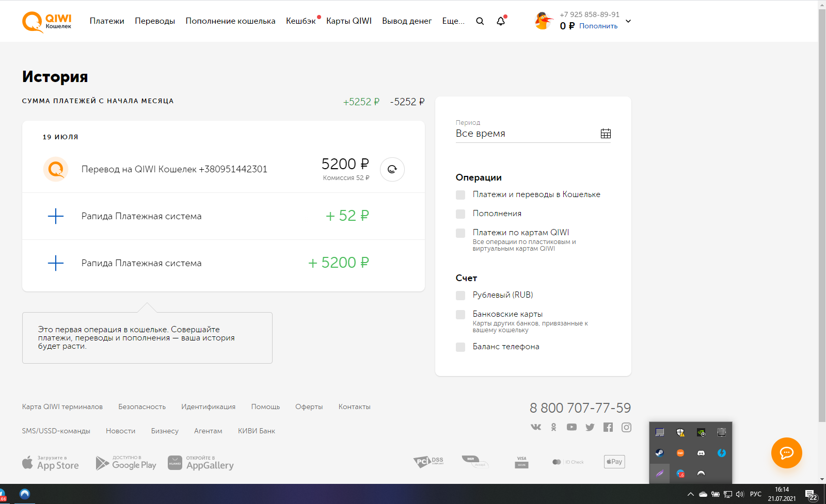Check the 'Рублевый (RUB)' account filter

(x=460, y=296)
